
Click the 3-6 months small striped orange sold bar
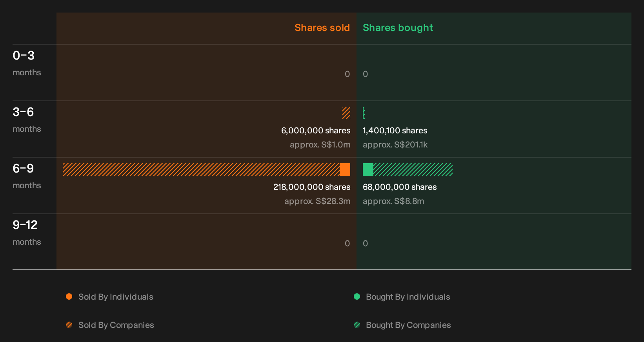coord(346,113)
